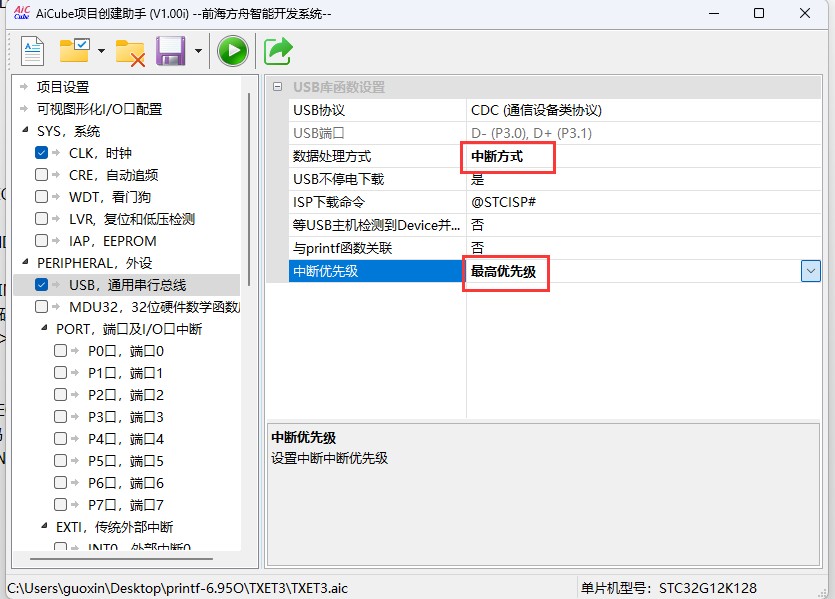Screen dimensions: 835x599
Task: Click the project path in status bar
Action: coord(177,588)
